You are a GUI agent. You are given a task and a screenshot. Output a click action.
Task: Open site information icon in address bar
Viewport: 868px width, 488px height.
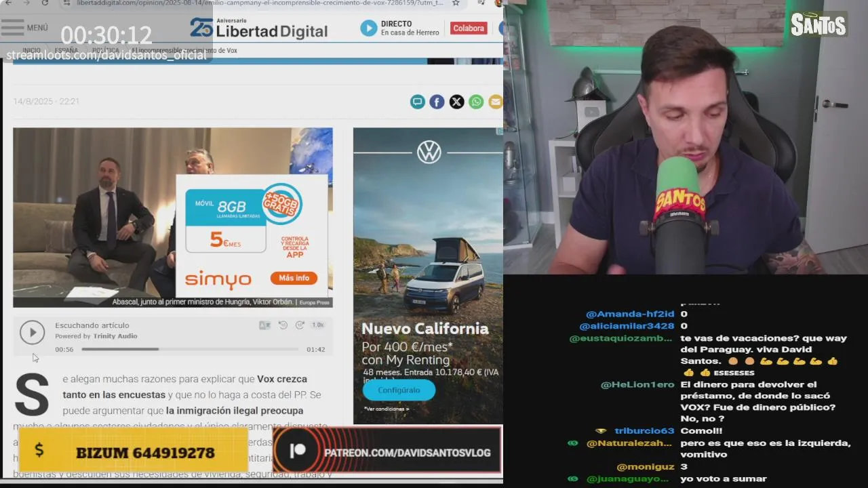tap(66, 3)
